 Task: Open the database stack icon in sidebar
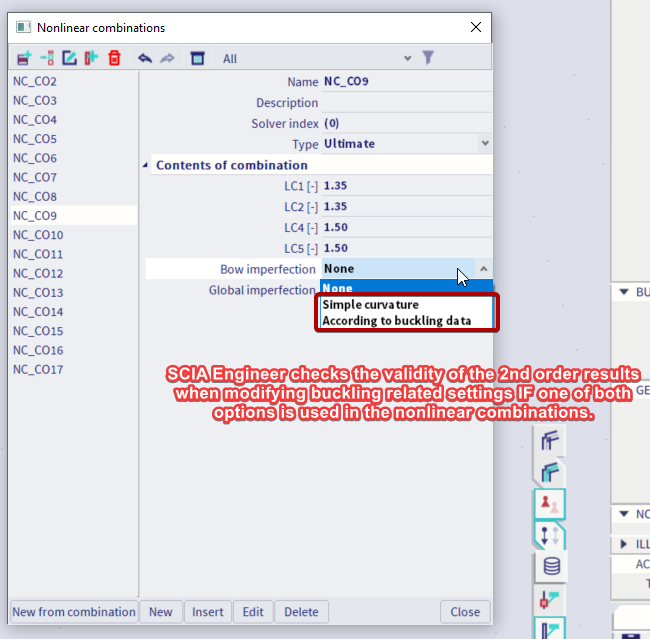pos(551,566)
